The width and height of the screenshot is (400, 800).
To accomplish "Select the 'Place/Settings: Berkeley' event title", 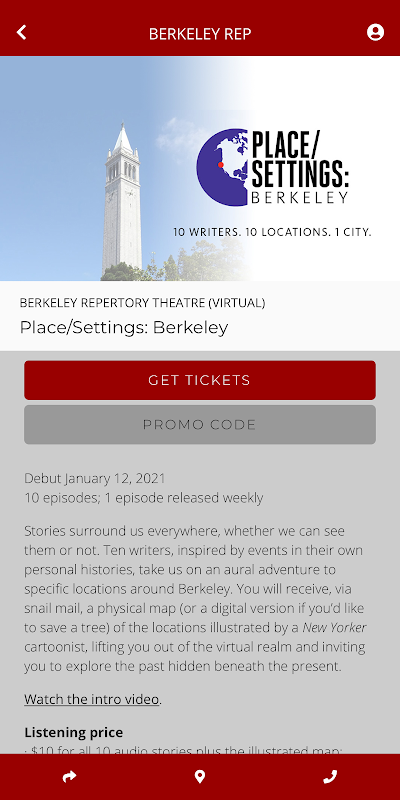I will (x=124, y=328).
